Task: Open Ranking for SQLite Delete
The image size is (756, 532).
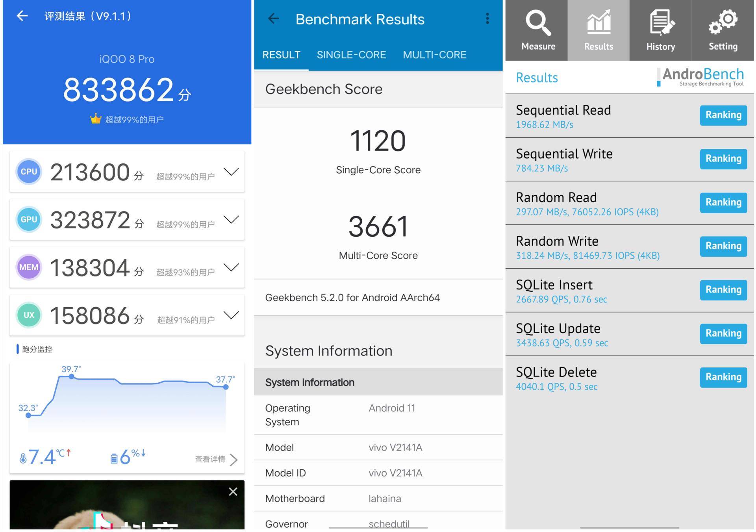Action: pos(723,378)
